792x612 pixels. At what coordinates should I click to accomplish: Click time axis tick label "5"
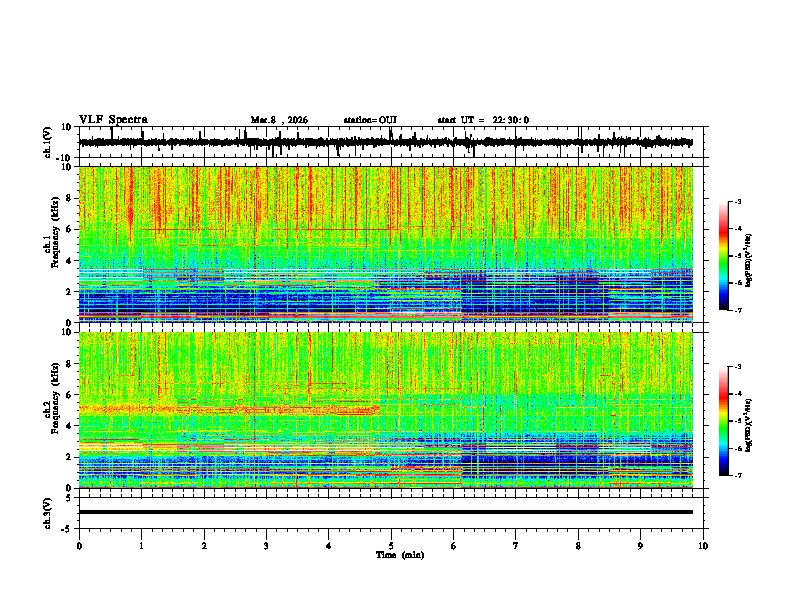pyautogui.click(x=391, y=546)
